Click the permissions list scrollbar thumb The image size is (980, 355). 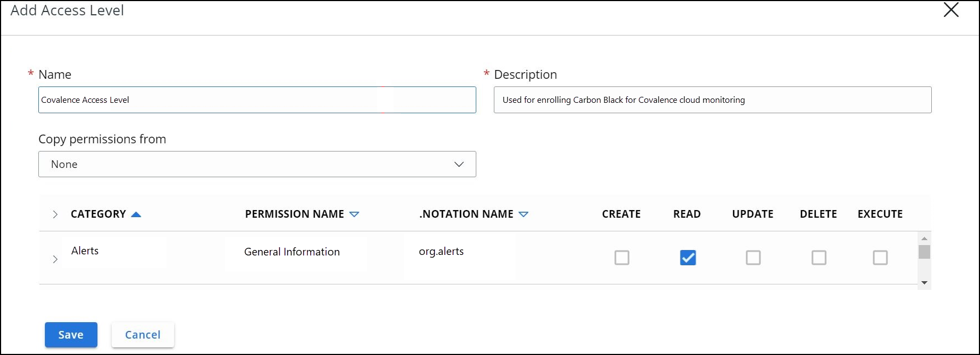(924, 252)
